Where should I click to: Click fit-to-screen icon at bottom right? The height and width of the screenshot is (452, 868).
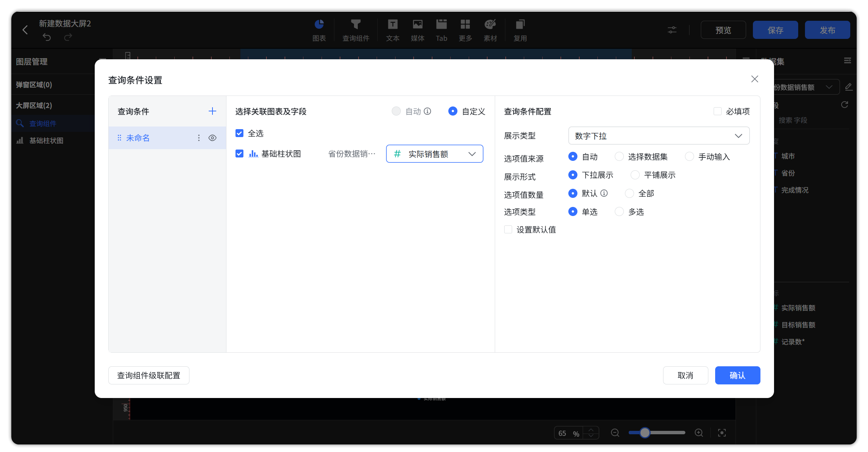722,433
